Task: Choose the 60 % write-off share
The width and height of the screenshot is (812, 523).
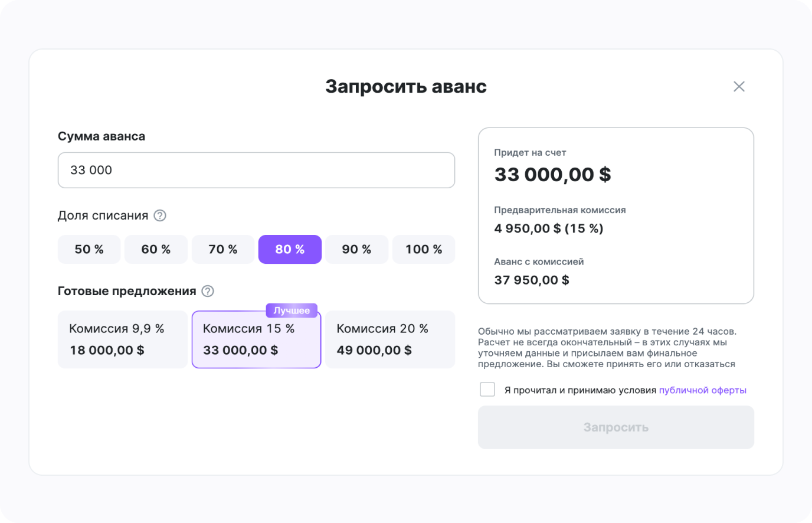Action: (x=156, y=250)
